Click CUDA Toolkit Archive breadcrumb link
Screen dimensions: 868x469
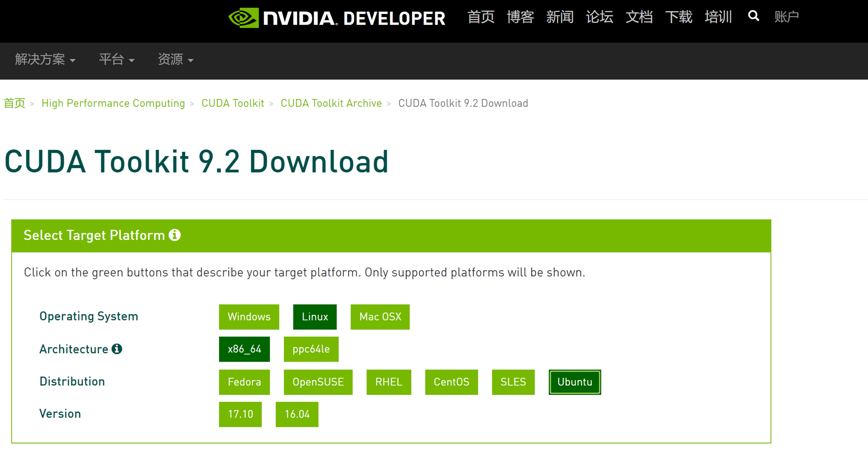tap(331, 103)
